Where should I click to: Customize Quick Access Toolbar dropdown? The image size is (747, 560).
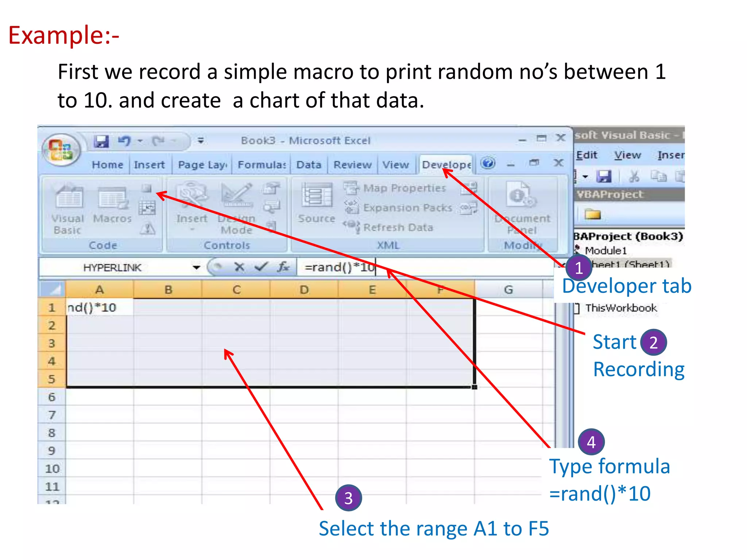point(201,141)
